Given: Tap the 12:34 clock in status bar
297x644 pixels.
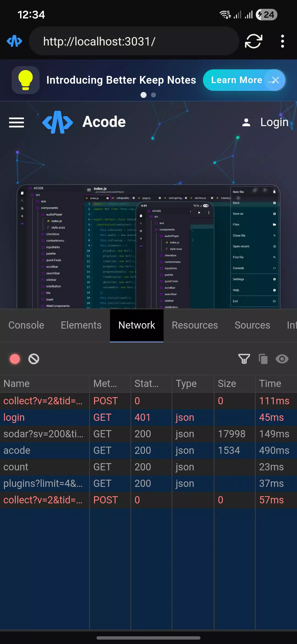Looking at the screenshot, I should (x=31, y=15).
